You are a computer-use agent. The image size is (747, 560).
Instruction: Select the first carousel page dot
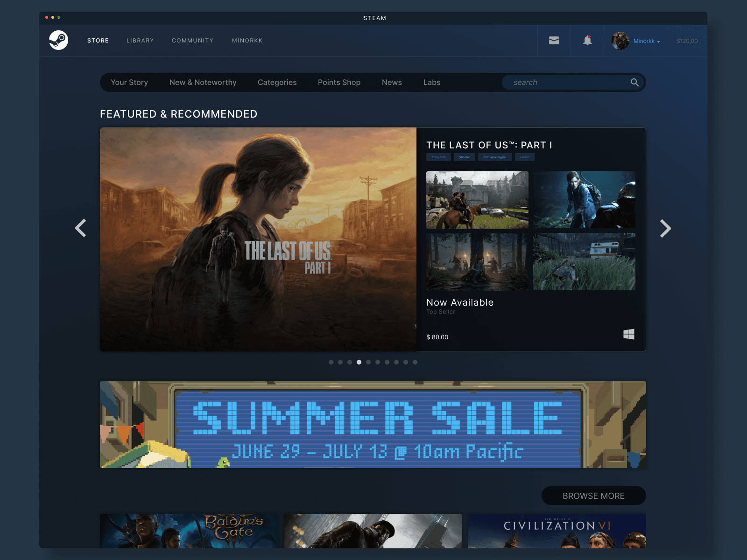pyautogui.click(x=331, y=362)
